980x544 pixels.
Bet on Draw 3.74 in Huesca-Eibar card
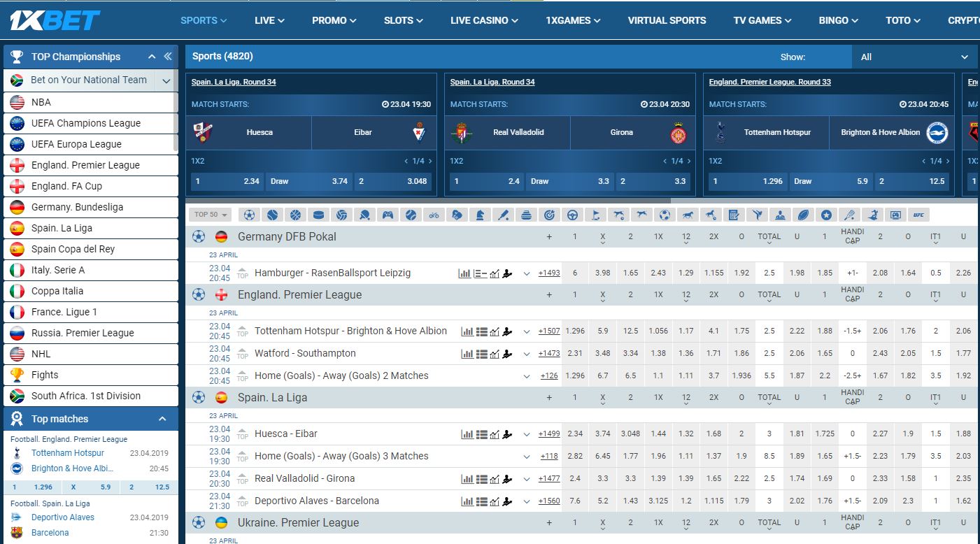[x=309, y=181]
